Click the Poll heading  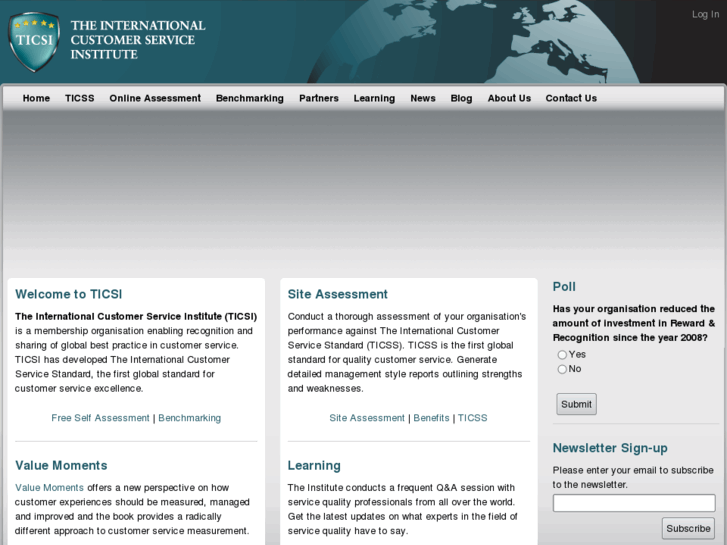click(x=564, y=287)
